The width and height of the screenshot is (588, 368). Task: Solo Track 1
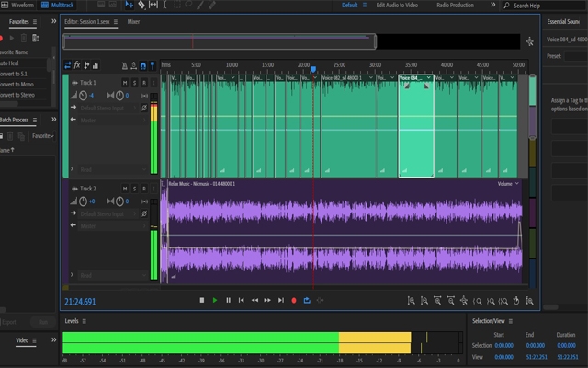pyautogui.click(x=134, y=83)
